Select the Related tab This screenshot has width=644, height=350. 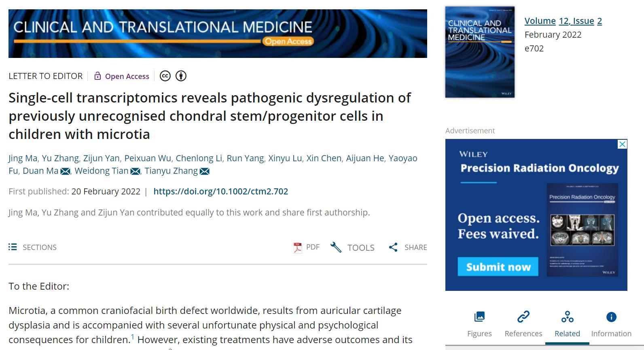[x=567, y=324]
